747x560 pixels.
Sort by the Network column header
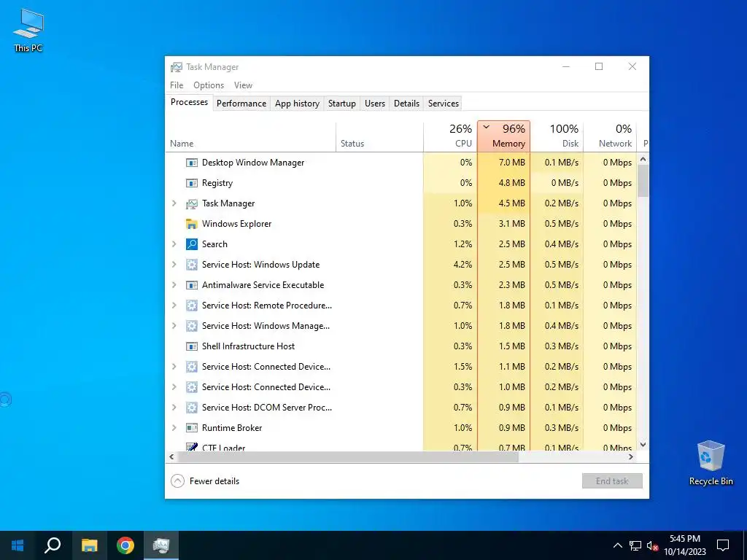tap(611, 136)
